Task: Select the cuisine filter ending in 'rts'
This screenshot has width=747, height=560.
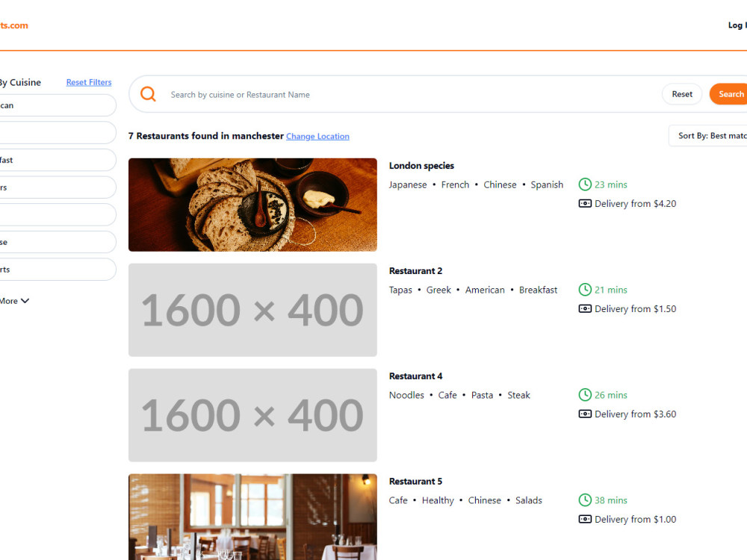Action: 58,270
